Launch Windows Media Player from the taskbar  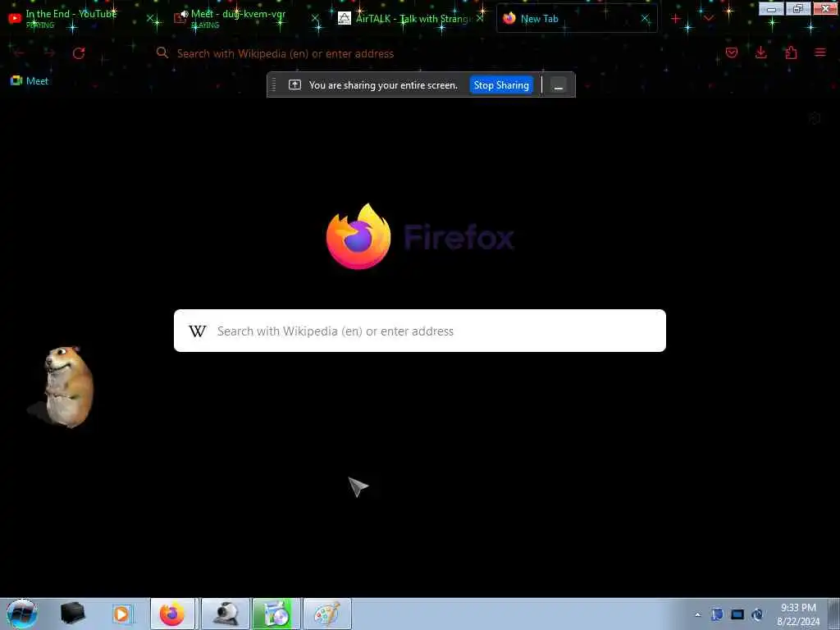121,614
